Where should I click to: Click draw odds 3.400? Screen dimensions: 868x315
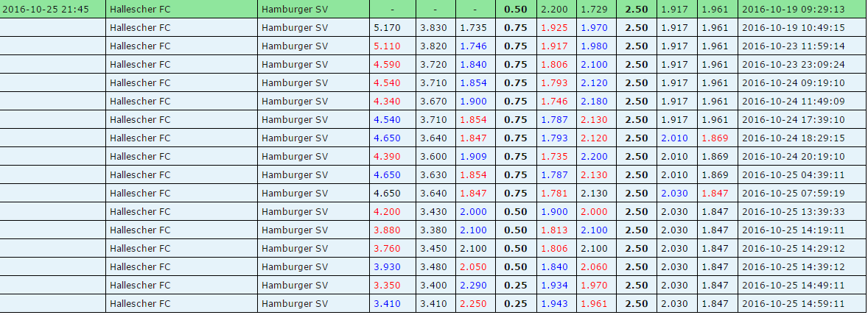[x=433, y=285]
